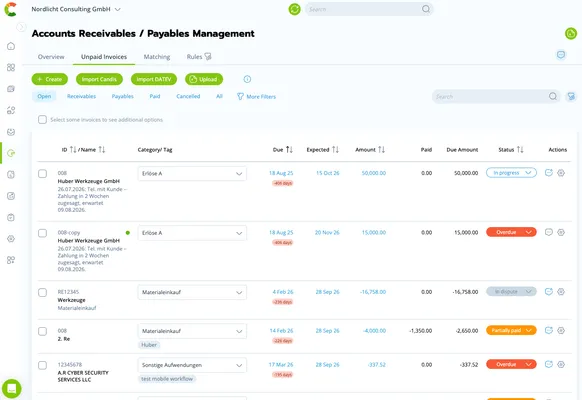This screenshot has width=582, height=400.
Task: Click the Create button
Action: (x=50, y=79)
